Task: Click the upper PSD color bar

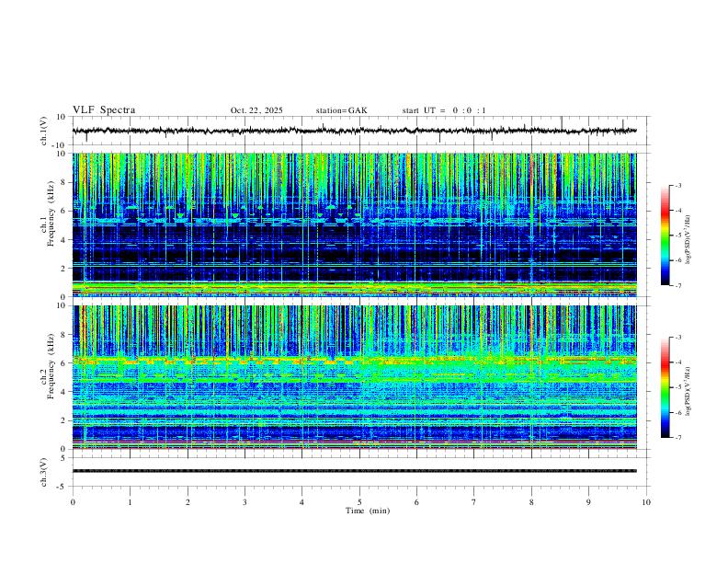Action: click(665, 236)
